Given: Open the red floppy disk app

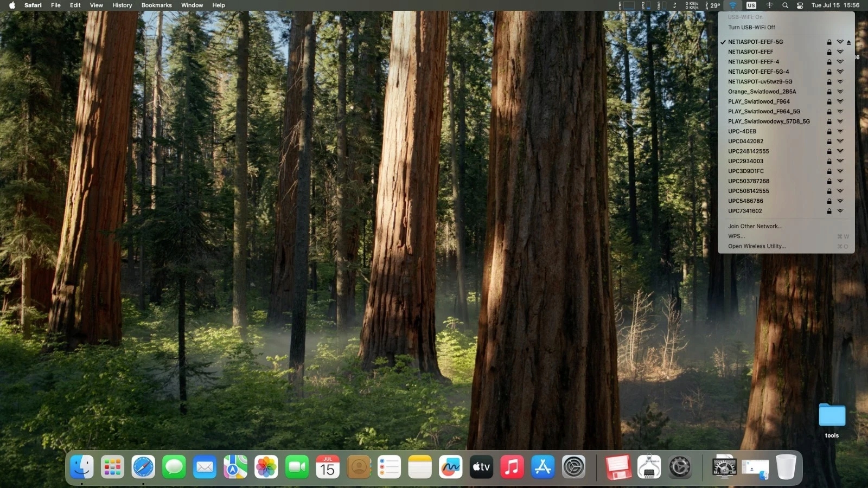Looking at the screenshot, I should tap(618, 467).
